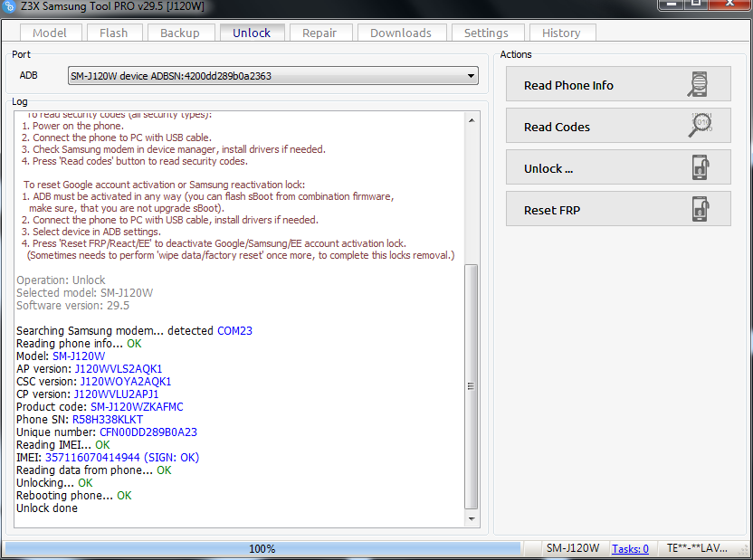This screenshot has height=560, width=753.
Task: Open the Tasks: 0 link
Action: (x=630, y=548)
